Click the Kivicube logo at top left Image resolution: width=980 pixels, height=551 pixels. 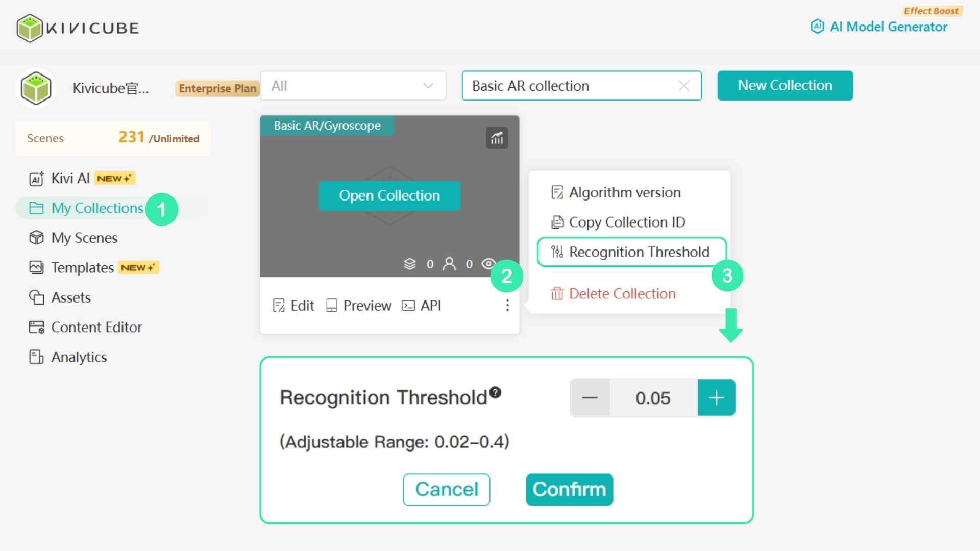tap(78, 28)
